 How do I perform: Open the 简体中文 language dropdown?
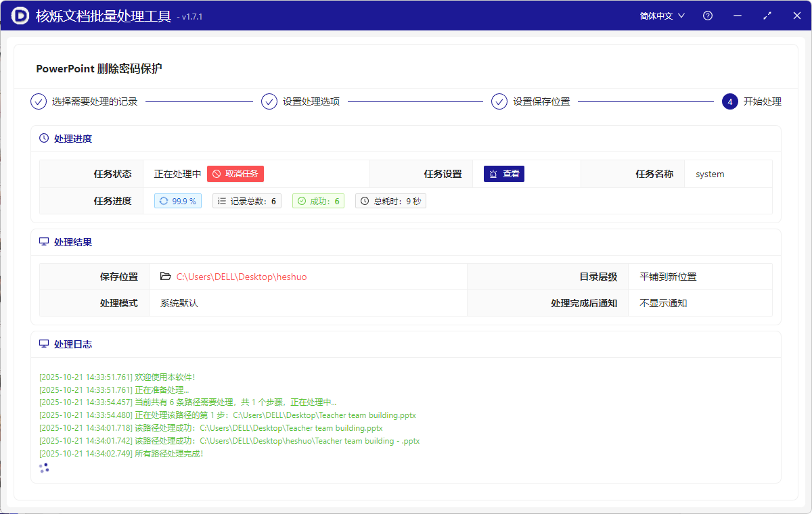(x=662, y=16)
